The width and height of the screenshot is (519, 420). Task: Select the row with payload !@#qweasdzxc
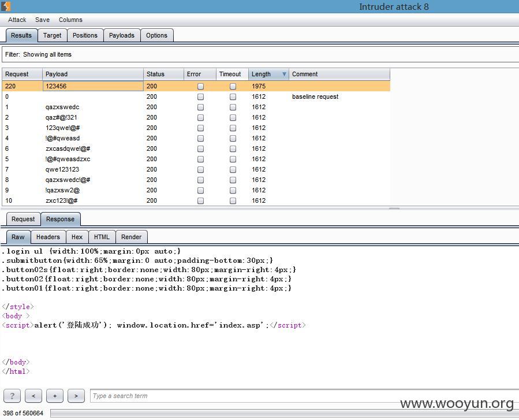pyautogui.click(x=196, y=159)
